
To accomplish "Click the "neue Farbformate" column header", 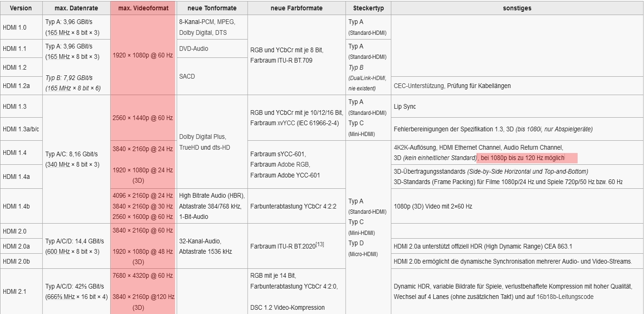I will point(297,8).
